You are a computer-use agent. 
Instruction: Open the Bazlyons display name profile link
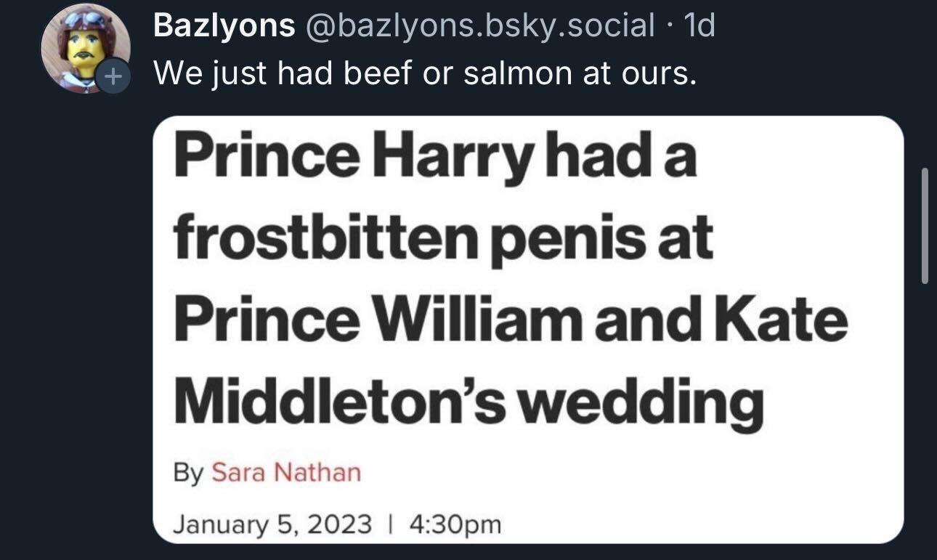pos(224,27)
